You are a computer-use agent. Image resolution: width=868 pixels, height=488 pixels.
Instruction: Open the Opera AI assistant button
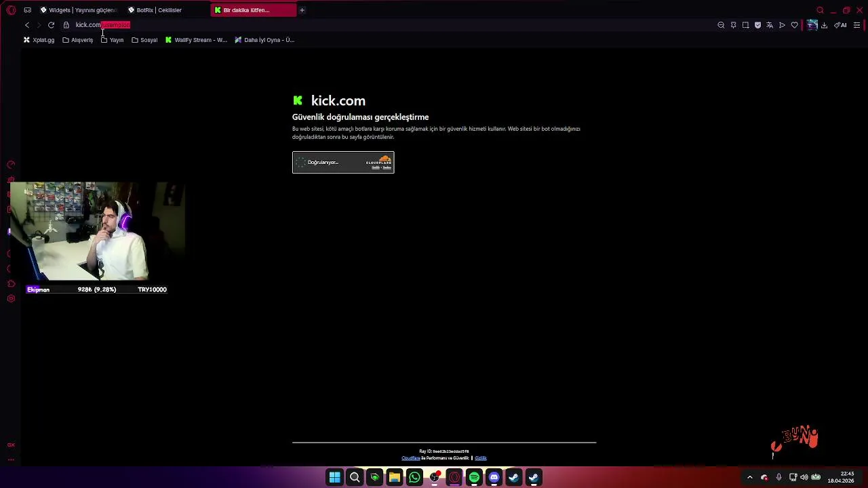pyautogui.click(x=841, y=25)
